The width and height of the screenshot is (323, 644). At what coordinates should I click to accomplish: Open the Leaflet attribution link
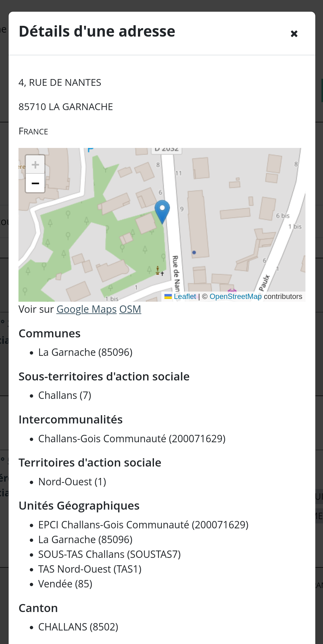click(185, 296)
